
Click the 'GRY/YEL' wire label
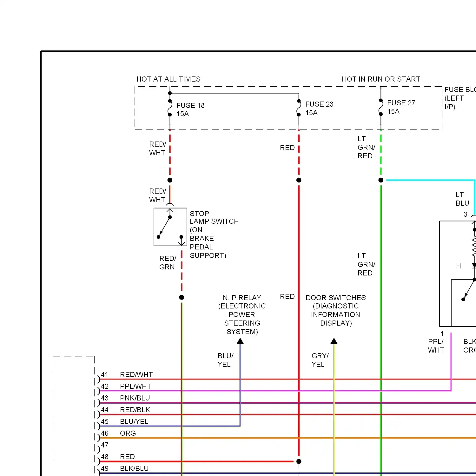pos(320,360)
